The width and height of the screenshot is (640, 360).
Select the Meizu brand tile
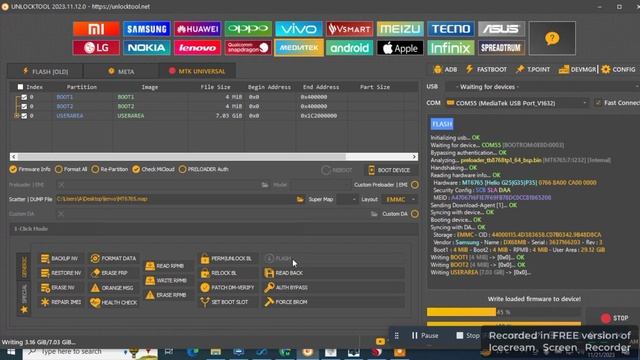point(400,29)
